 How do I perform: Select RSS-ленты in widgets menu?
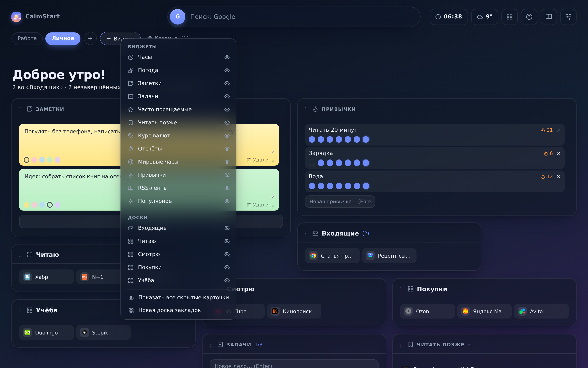pyautogui.click(x=178, y=188)
